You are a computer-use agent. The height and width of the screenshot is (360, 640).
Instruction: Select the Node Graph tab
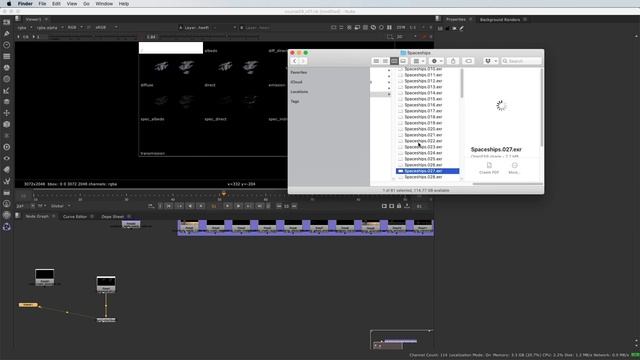[37, 216]
